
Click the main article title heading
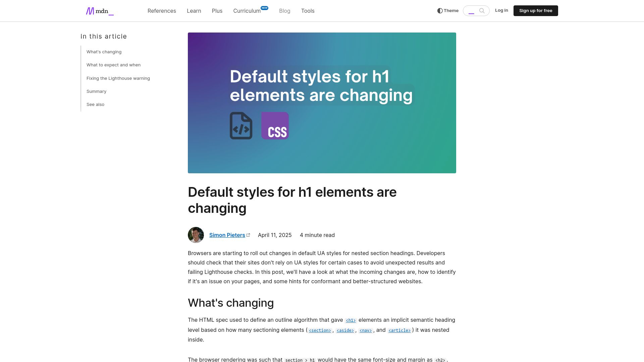[x=292, y=200]
